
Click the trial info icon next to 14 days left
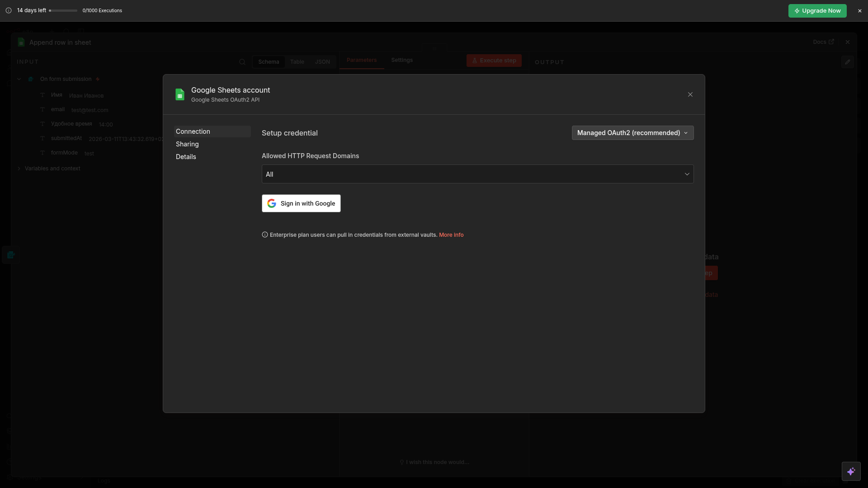click(9, 10)
